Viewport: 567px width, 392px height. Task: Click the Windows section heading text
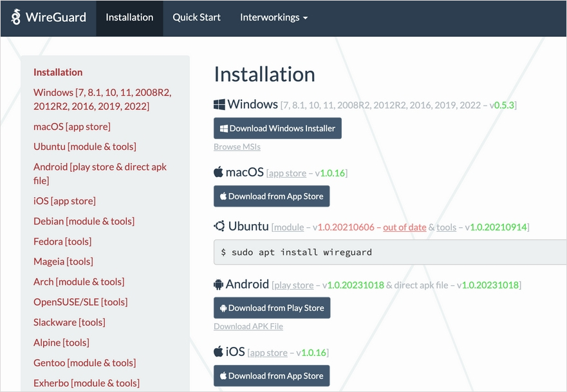tap(252, 104)
